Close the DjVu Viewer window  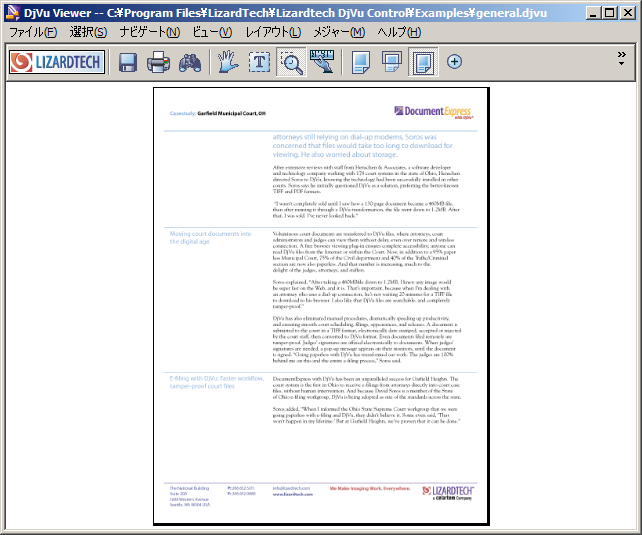(628, 13)
